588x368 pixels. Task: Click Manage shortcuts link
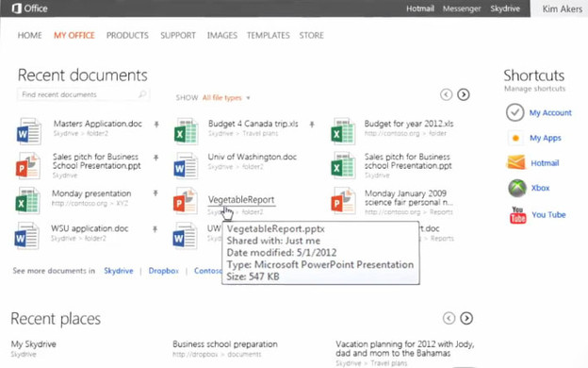point(534,89)
